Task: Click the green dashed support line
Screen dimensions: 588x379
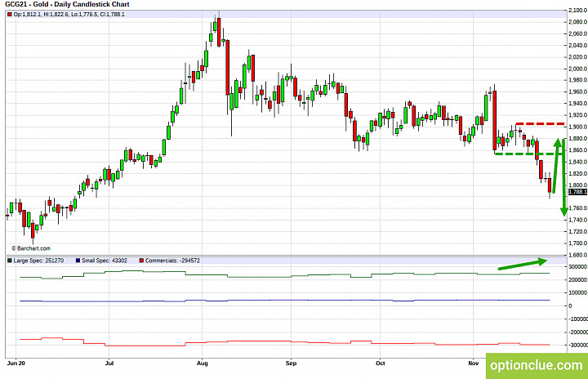Action: point(528,154)
